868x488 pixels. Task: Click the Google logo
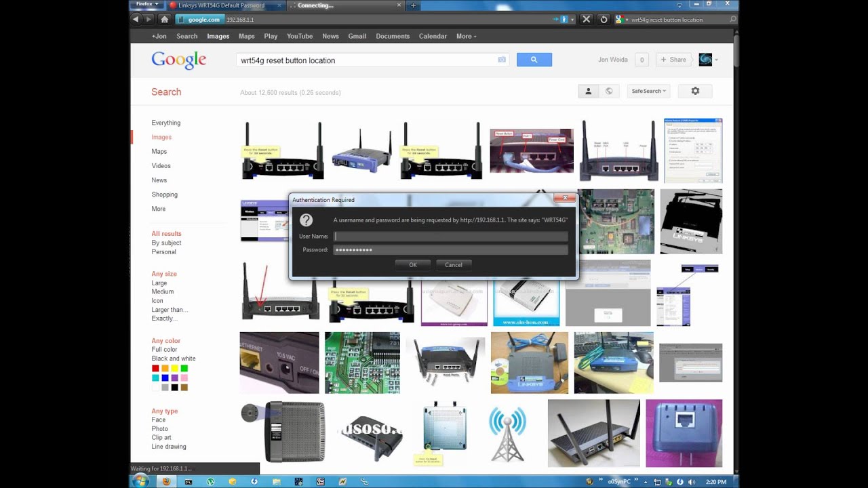179,60
